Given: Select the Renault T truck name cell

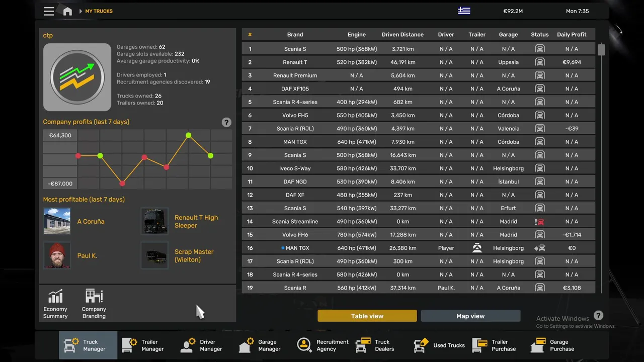Looking at the screenshot, I should click(x=295, y=62).
